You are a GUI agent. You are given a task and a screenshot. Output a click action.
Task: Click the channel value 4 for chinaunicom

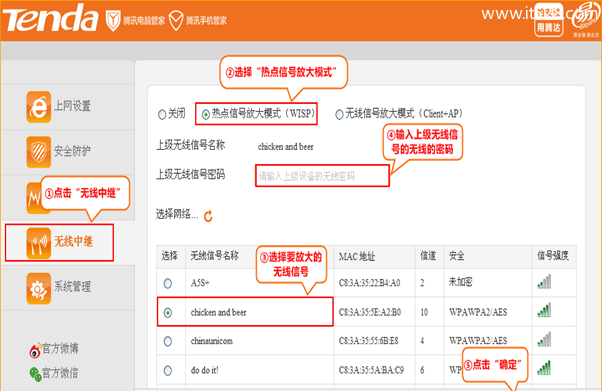tap(422, 341)
